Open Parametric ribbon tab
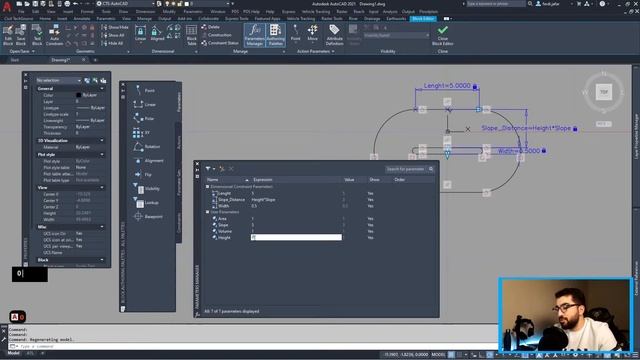The image size is (640, 360). tap(106, 19)
